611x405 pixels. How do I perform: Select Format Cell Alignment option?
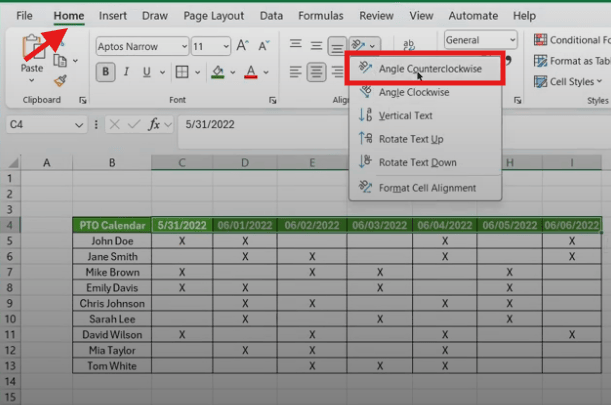[x=425, y=188]
